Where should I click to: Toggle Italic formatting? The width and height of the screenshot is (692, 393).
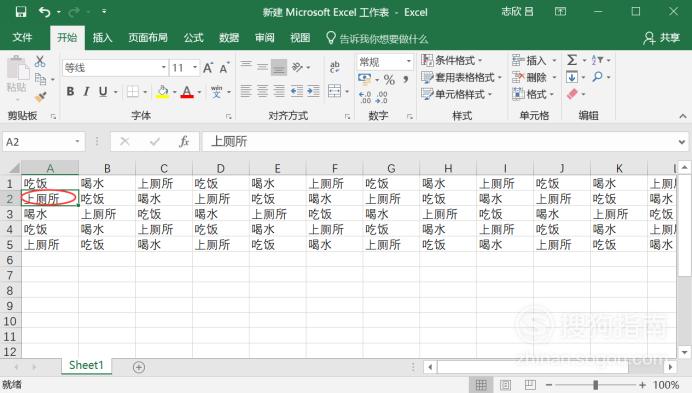86,91
